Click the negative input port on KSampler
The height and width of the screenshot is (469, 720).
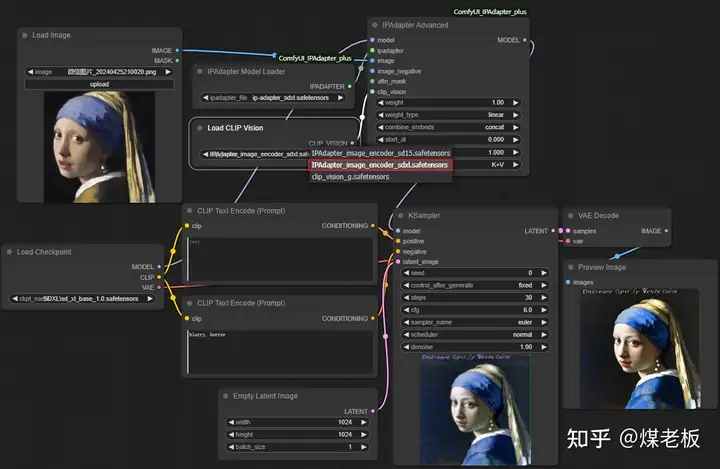pyautogui.click(x=398, y=251)
